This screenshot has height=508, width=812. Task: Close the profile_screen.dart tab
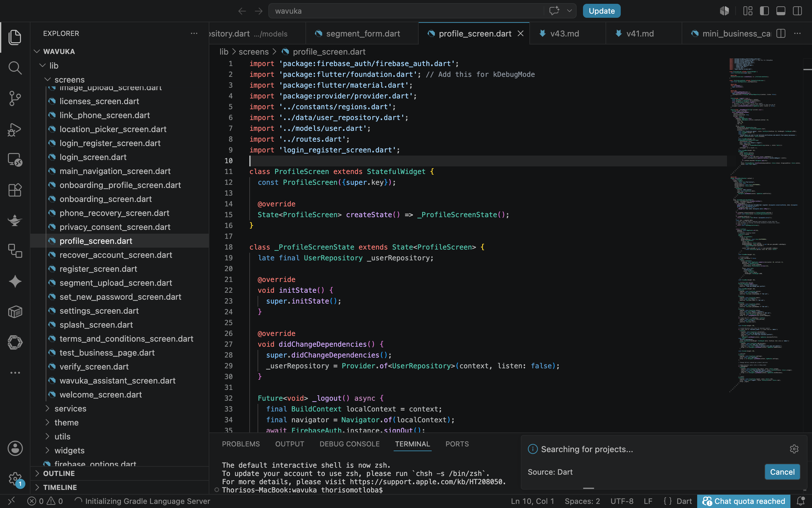(521, 34)
